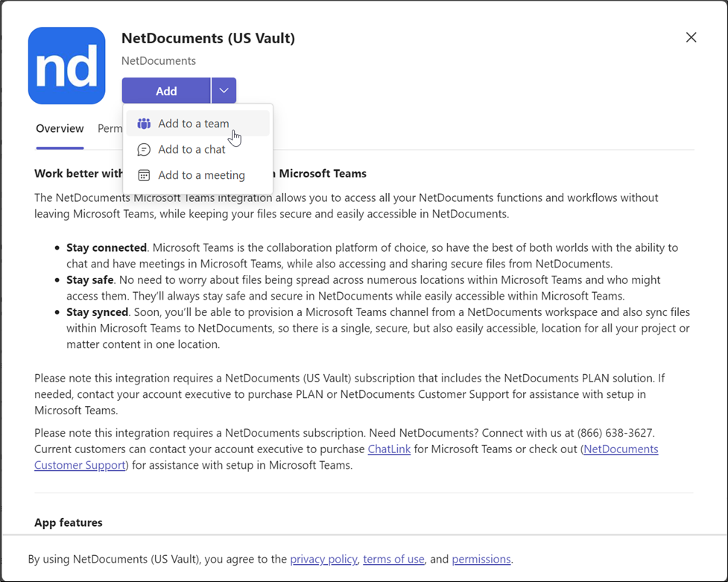Screen dimensions: 728x582
Task: Open the privacy policy link
Action: (323, 559)
